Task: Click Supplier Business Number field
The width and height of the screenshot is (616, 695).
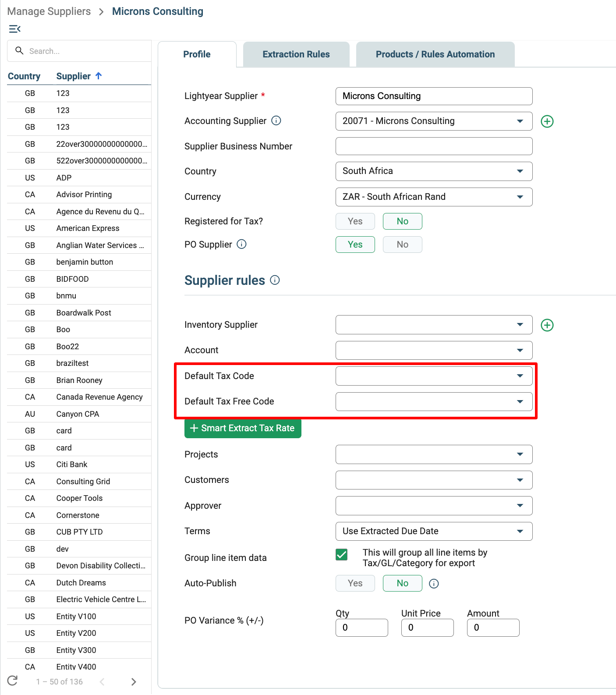Action: tap(434, 146)
